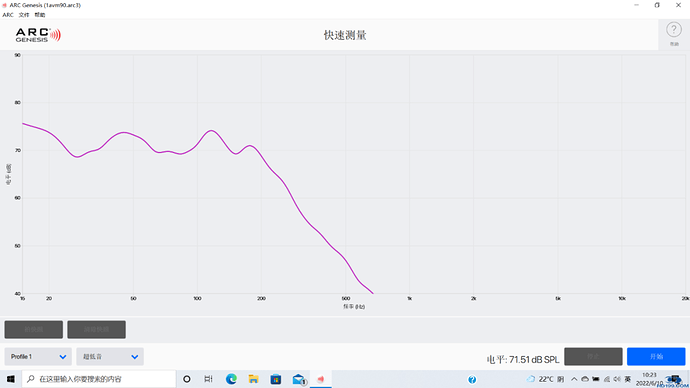Image resolution: width=690 pixels, height=388 pixels.
Task: Click the blue 开始 start button
Action: click(656, 356)
